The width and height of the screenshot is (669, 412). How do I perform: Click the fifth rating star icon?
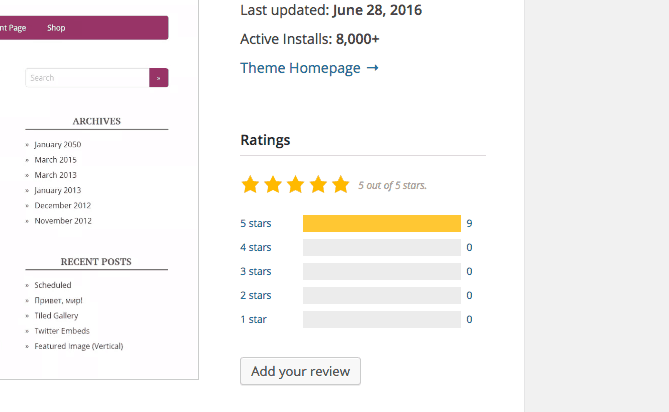[x=340, y=184]
